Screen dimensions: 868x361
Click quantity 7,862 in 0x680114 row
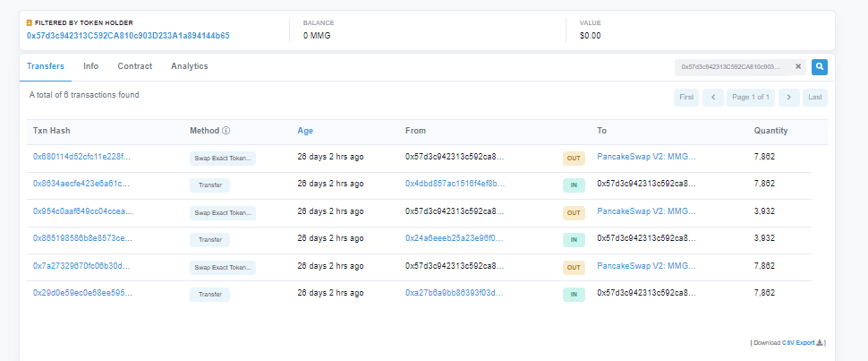[x=764, y=157]
